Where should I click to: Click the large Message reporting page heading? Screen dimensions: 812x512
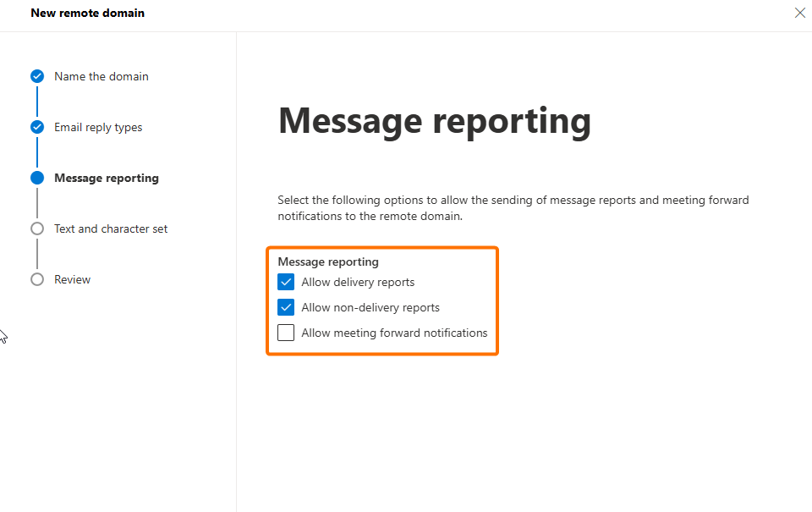tap(434, 121)
